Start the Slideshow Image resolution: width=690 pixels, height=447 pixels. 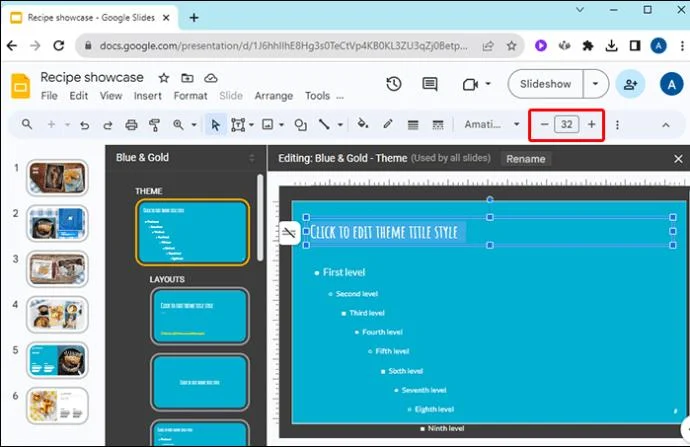(x=545, y=84)
